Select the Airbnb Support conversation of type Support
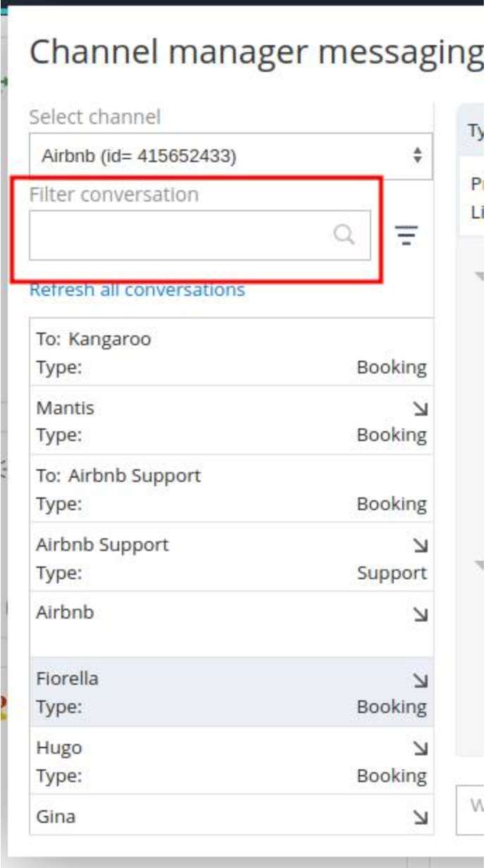 (x=211, y=558)
